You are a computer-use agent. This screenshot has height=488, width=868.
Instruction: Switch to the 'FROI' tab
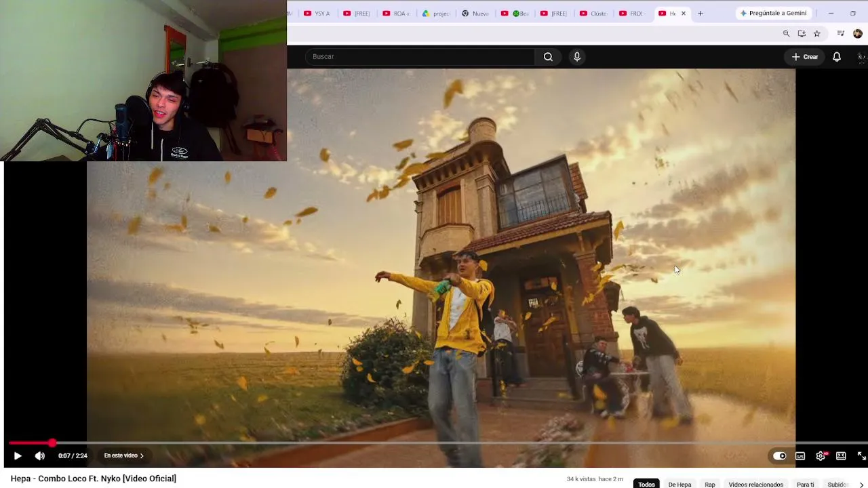tap(633, 13)
